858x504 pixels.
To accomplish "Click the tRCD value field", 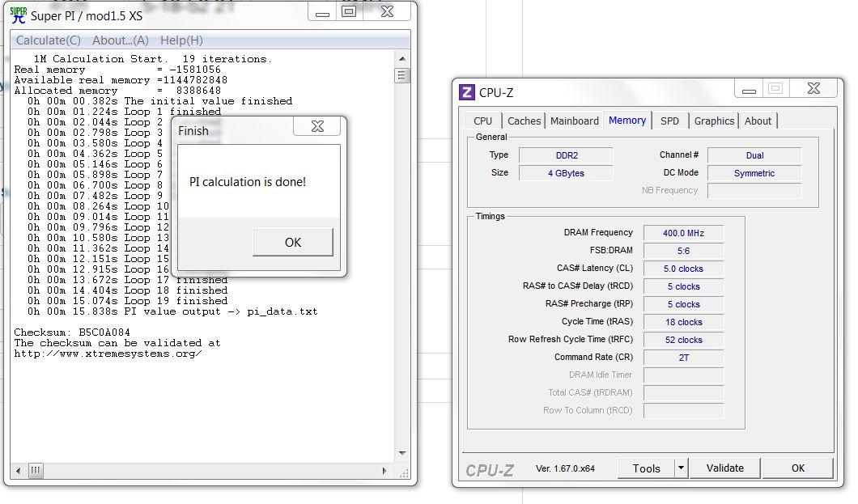I will tap(683, 286).
